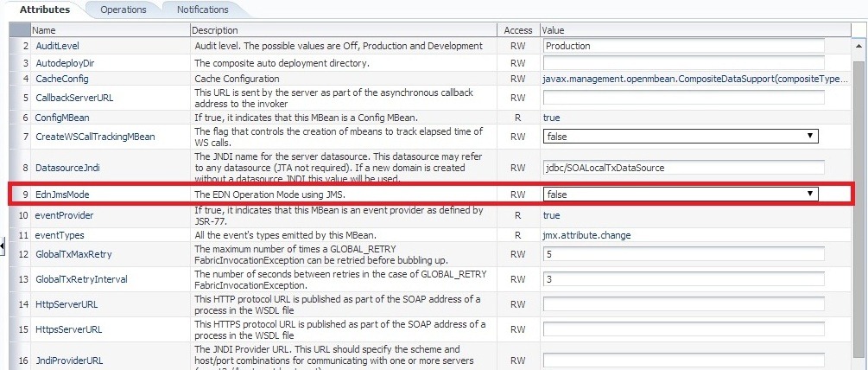Image resolution: width=868 pixels, height=370 pixels.
Task: Click the CallbackServerURL input box
Action: pyautogui.click(x=683, y=98)
